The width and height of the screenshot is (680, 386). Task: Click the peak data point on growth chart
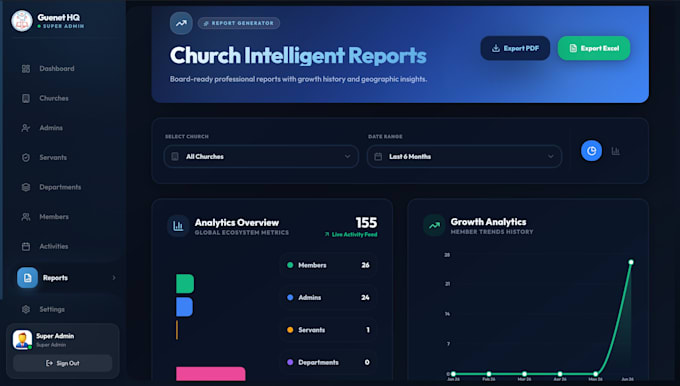point(631,262)
